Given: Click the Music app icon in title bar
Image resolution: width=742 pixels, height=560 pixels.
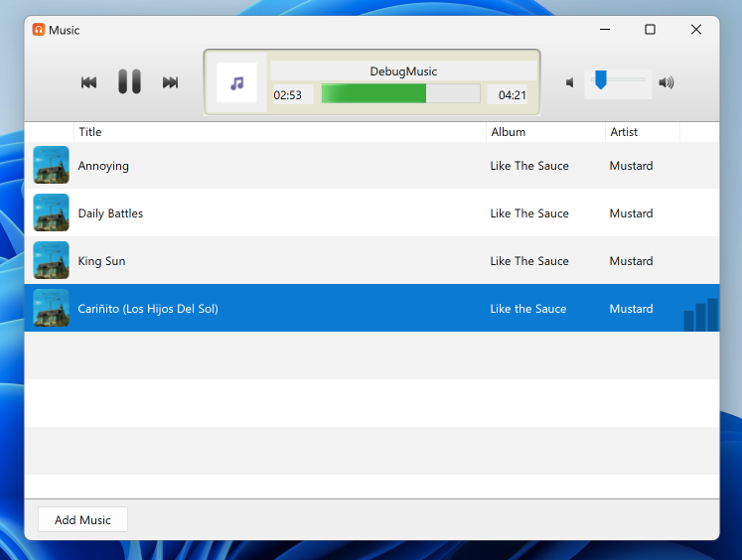Looking at the screenshot, I should click(39, 30).
